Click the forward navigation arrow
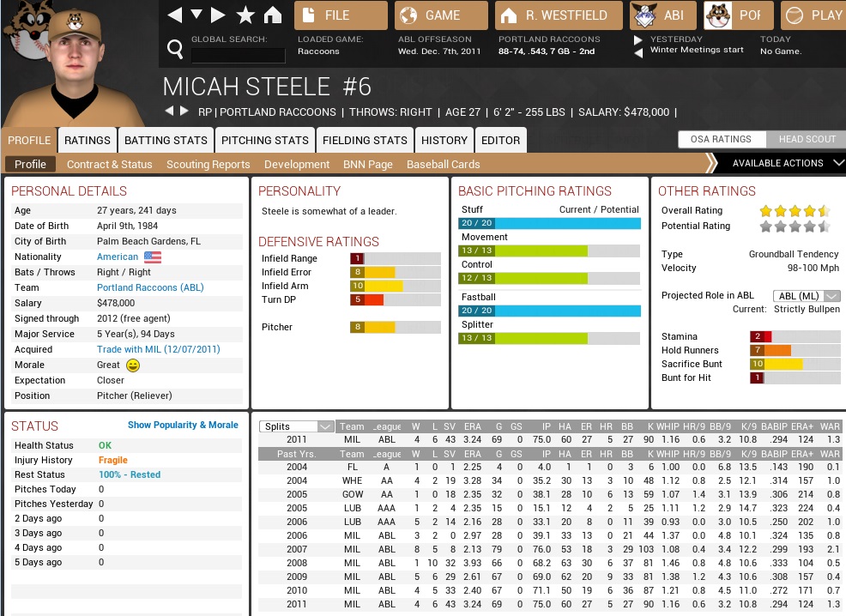 tap(219, 15)
